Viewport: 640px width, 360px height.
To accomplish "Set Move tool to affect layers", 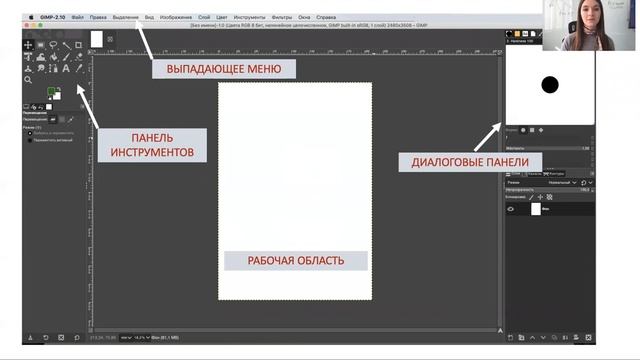I will click(x=53, y=120).
